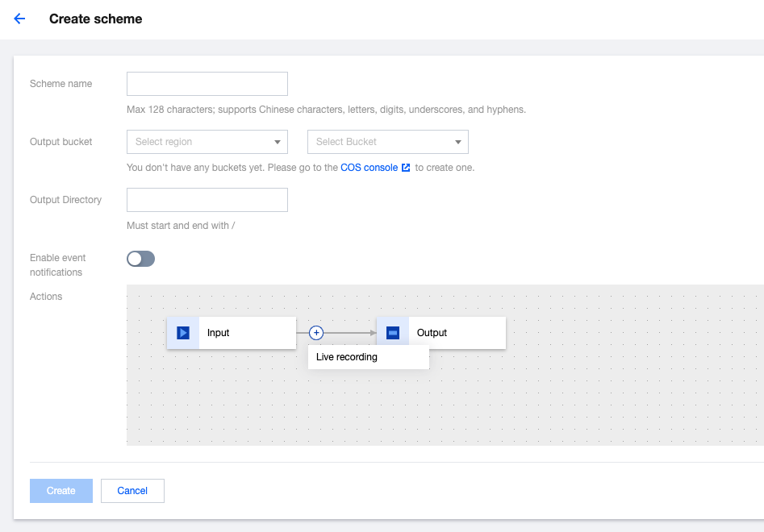Image resolution: width=764 pixels, height=532 pixels.
Task: Click into the Output Directory field
Action: [207, 200]
